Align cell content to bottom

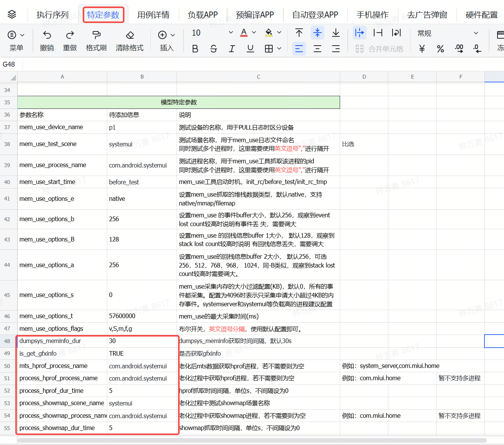click(x=336, y=33)
